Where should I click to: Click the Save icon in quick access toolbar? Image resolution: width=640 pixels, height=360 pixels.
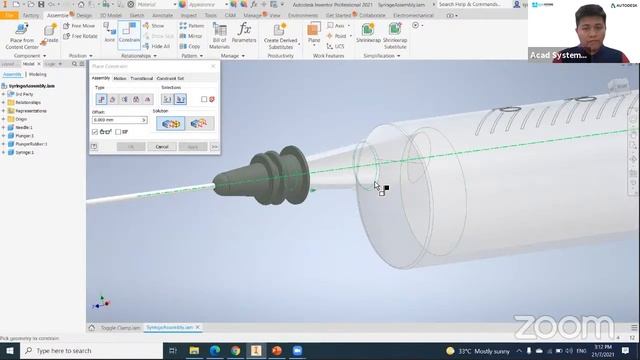(x=41, y=4)
